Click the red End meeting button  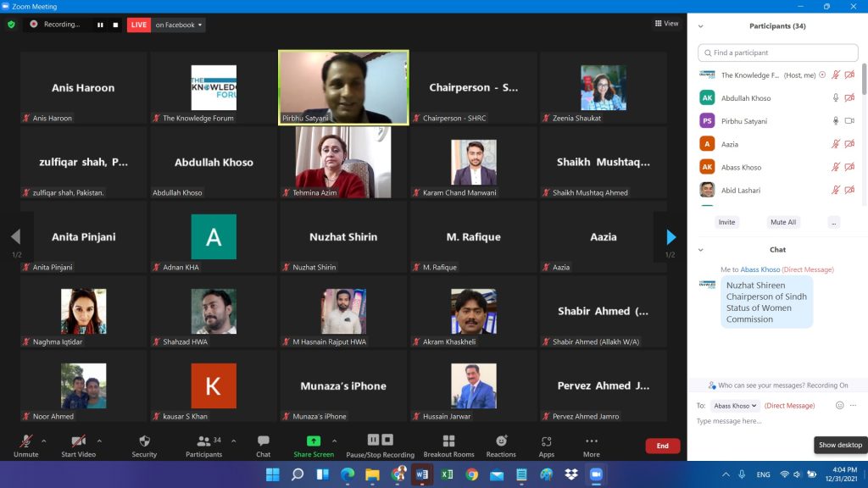[662, 446]
